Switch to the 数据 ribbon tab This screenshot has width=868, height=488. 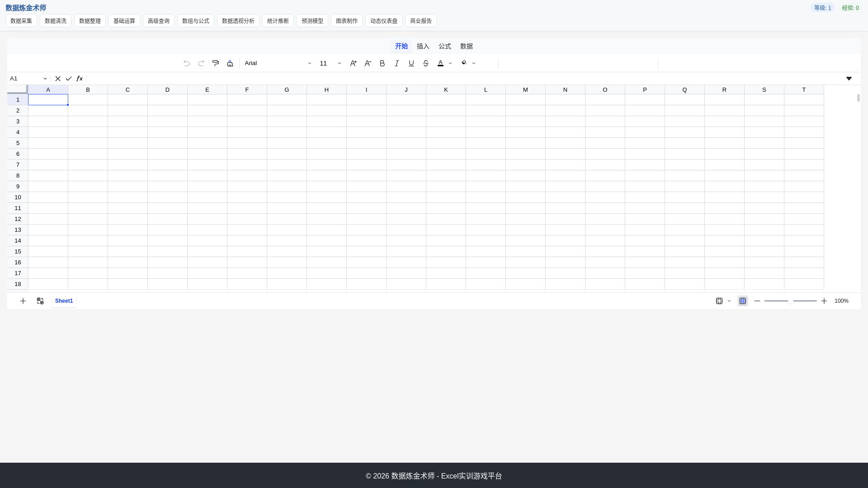tap(467, 46)
